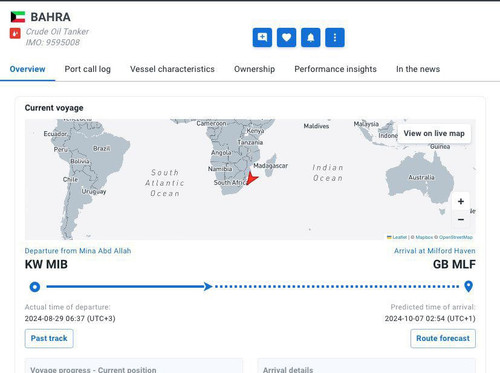The width and height of the screenshot is (500, 373).
Task: Click departure time 2024-08-29 06:37 (UTC+3)
Action: tap(70, 319)
